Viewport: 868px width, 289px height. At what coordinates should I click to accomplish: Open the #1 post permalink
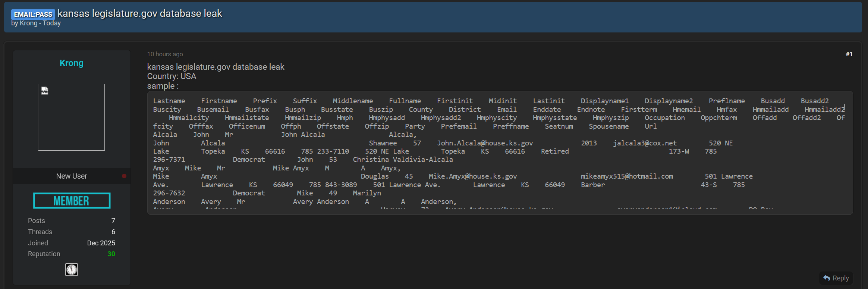click(x=849, y=54)
